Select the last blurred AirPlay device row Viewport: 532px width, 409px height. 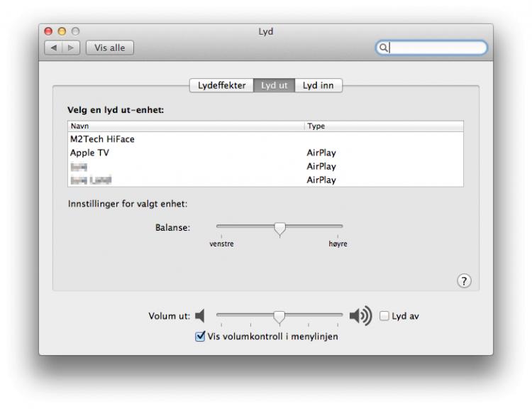[265, 180]
